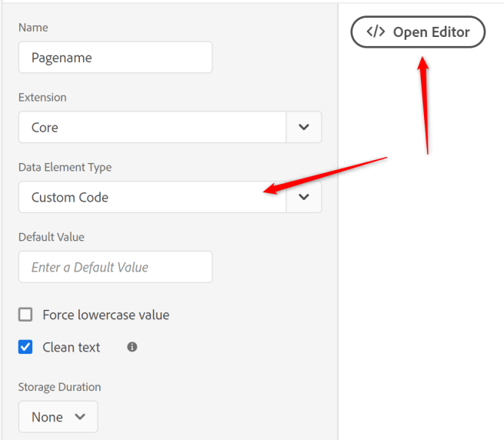Image resolution: width=504 pixels, height=440 pixels.
Task: Enable the Force lowercase value checkbox
Action: pos(26,315)
